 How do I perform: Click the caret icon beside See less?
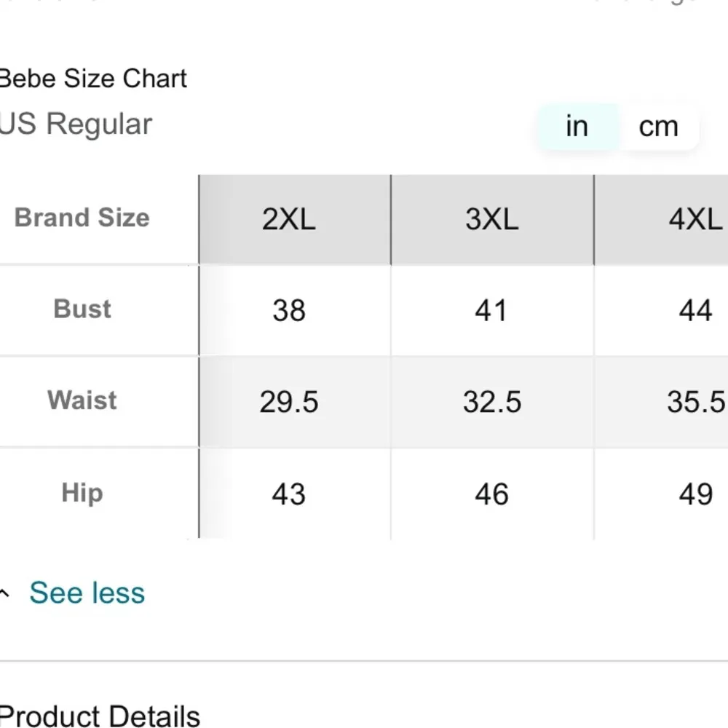pos(5,593)
